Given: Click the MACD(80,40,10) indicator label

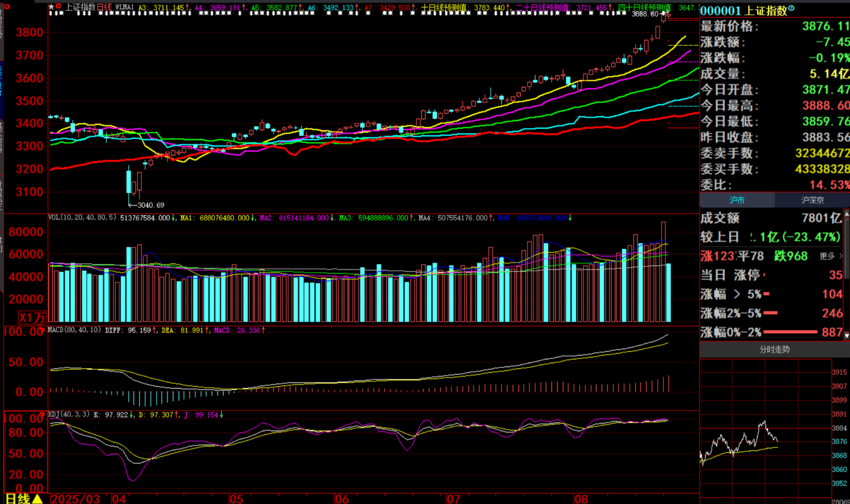Looking at the screenshot, I should point(75,330).
